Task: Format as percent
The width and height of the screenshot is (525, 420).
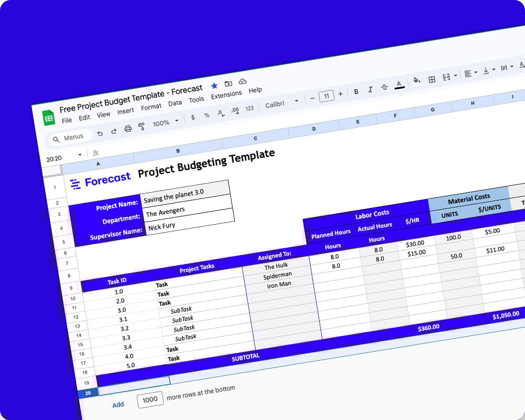Action: [207, 115]
